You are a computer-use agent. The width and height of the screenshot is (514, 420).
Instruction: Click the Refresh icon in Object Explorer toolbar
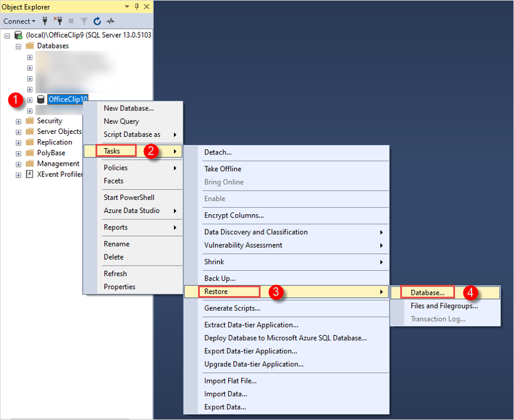point(97,21)
